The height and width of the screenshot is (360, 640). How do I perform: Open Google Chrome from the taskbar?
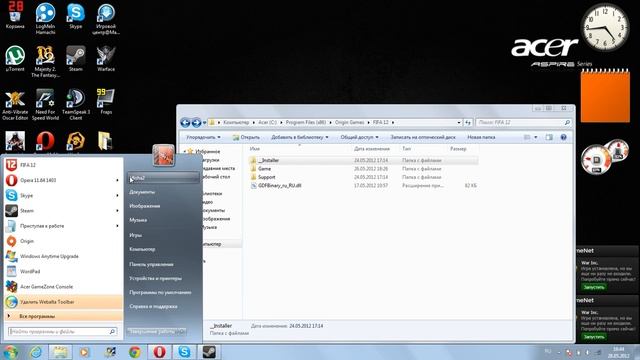coord(135,352)
